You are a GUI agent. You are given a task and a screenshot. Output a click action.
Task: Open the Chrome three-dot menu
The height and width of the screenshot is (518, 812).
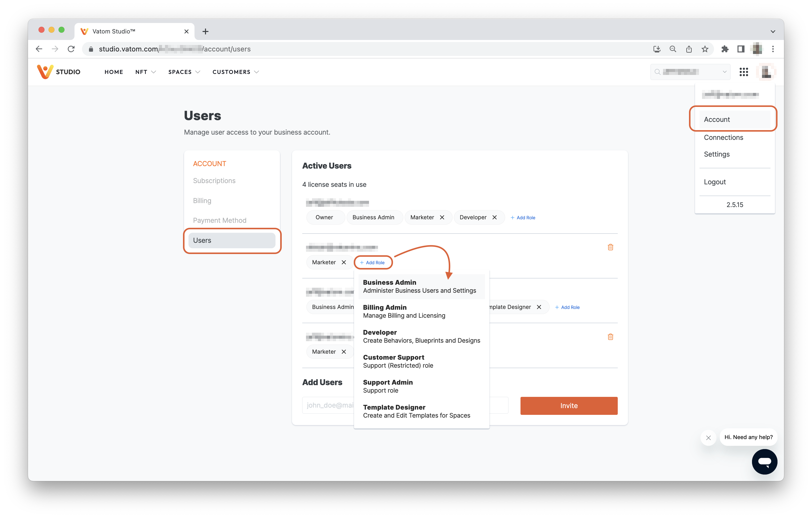pyautogui.click(x=773, y=49)
